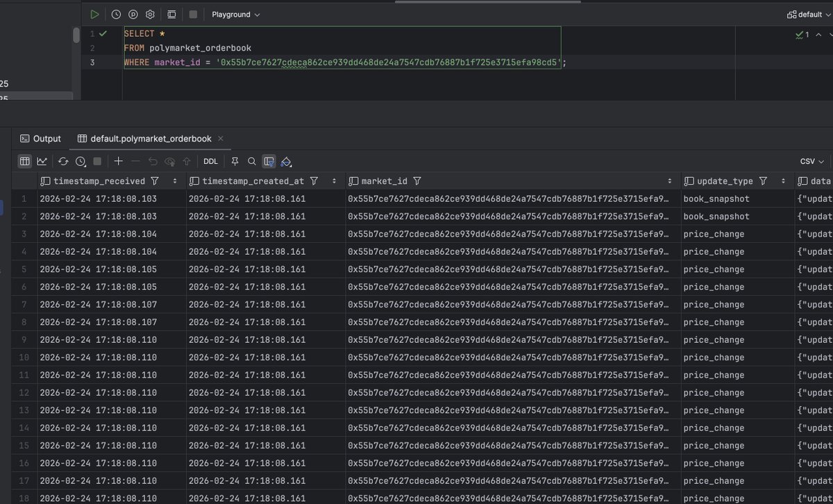
Task: Open filter on timestamp_received column
Action: pos(155,181)
